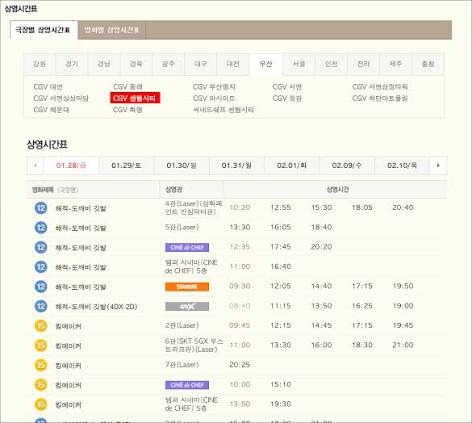Select the 제주 region tab
472x423 pixels.
(396, 64)
